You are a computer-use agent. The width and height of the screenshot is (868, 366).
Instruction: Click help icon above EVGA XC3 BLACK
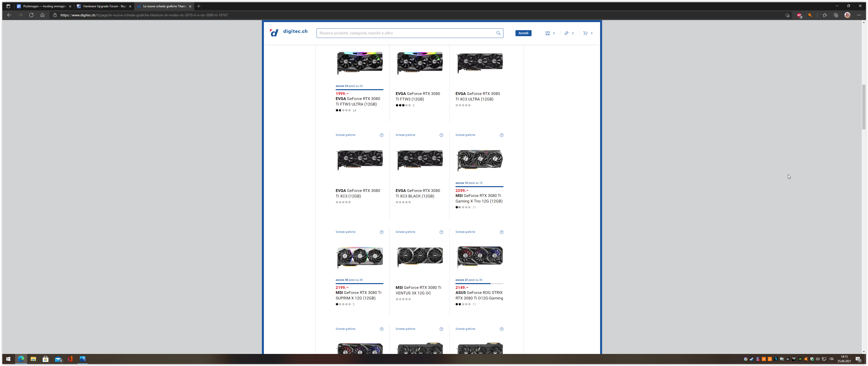(x=441, y=135)
